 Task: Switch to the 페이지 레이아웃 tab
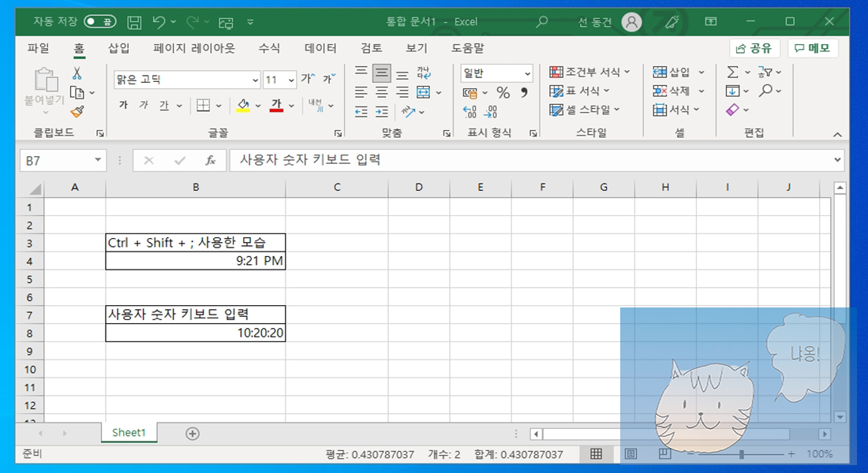194,48
